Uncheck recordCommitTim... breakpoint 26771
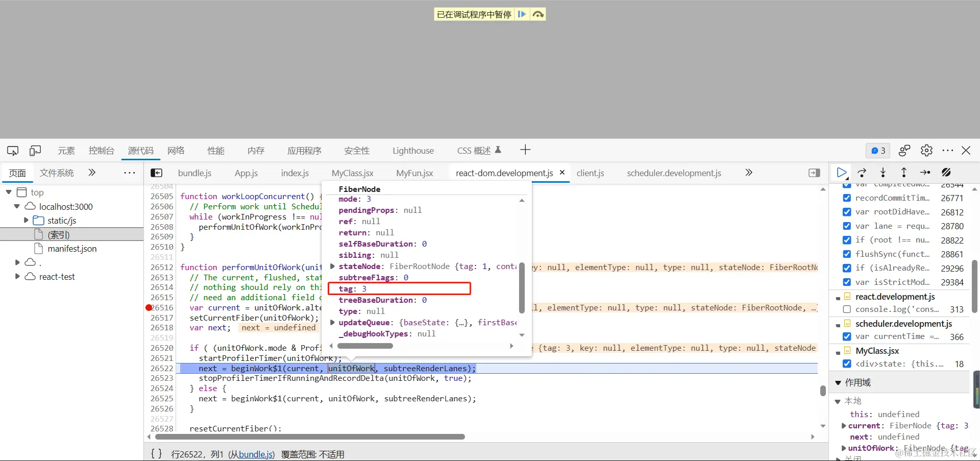The width and height of the screenshot is (980, 461). 847,198
